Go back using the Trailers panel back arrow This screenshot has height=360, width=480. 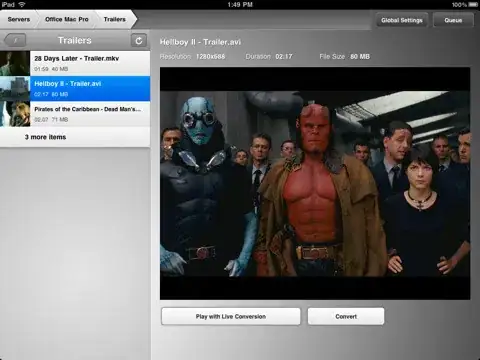pyautogui.click(x=15, y=41)
